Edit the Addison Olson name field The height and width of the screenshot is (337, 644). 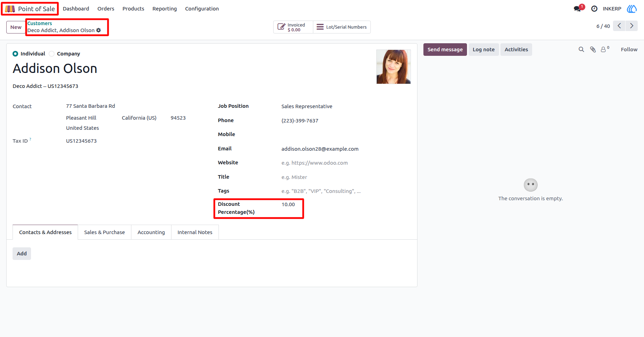(55, 68)
